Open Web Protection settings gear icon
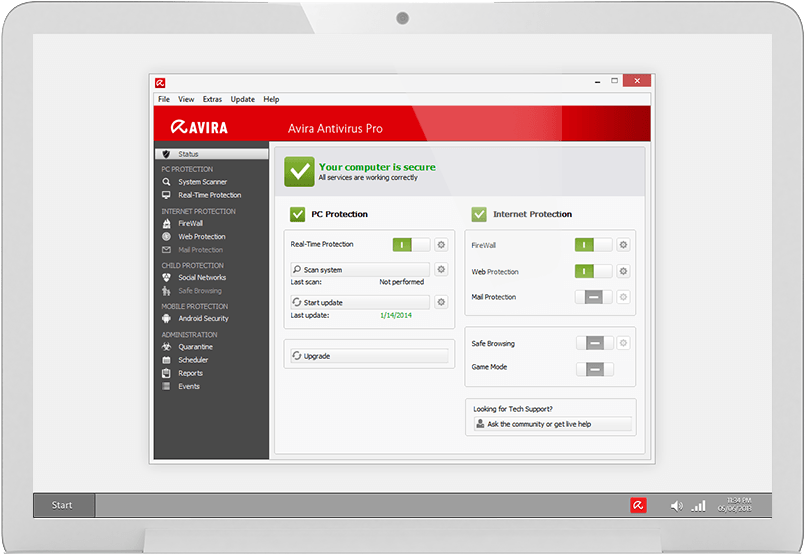 (x=623, y=271)
